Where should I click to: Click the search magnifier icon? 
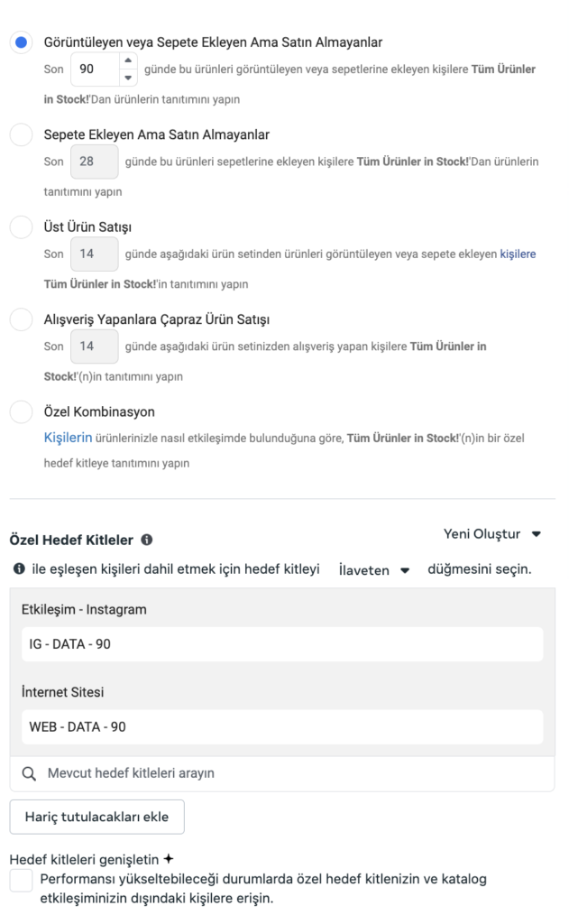[x=29, y=773]
